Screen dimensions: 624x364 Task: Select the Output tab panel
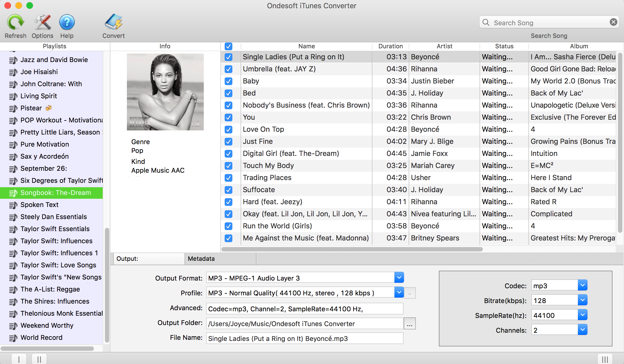tap(148, 259)
